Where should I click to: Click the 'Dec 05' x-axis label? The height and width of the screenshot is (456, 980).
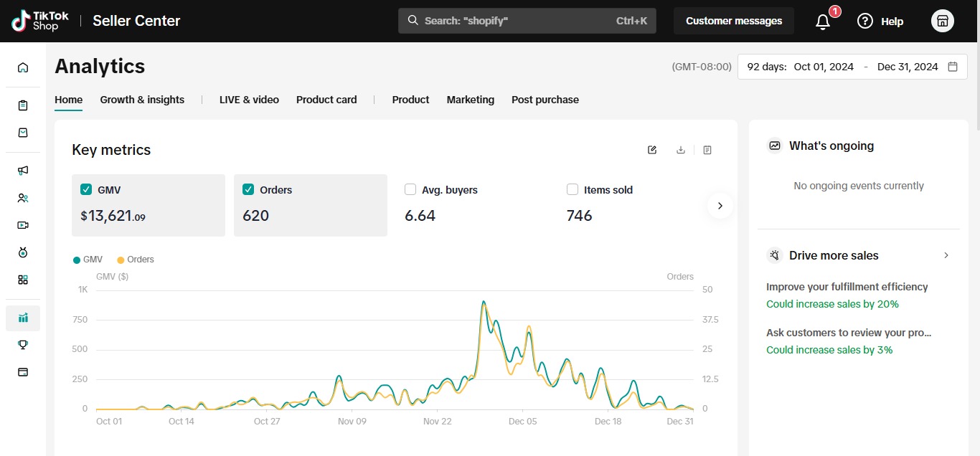click(x=522, y=421)
